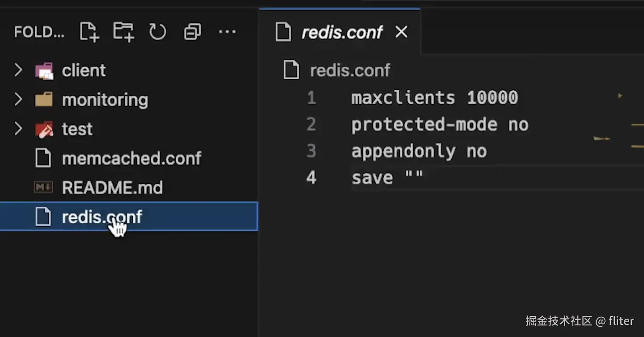Open README.md from the file tree
Image resolution: width=644 pixels, height=337 pixels.
[112, 188]
